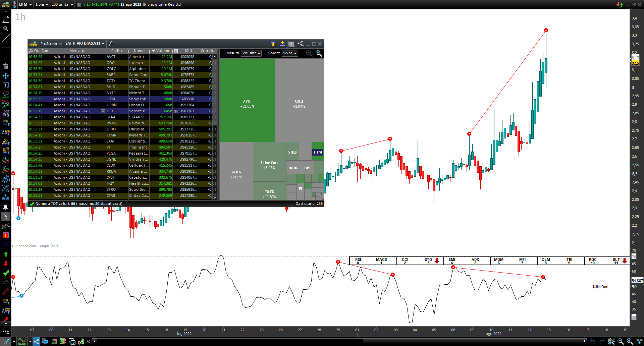Image resolution: width=644 pixels, height=346 pixels.
Task: Click the screener list scroll down arrow
Action: click(x=215, y=198)
